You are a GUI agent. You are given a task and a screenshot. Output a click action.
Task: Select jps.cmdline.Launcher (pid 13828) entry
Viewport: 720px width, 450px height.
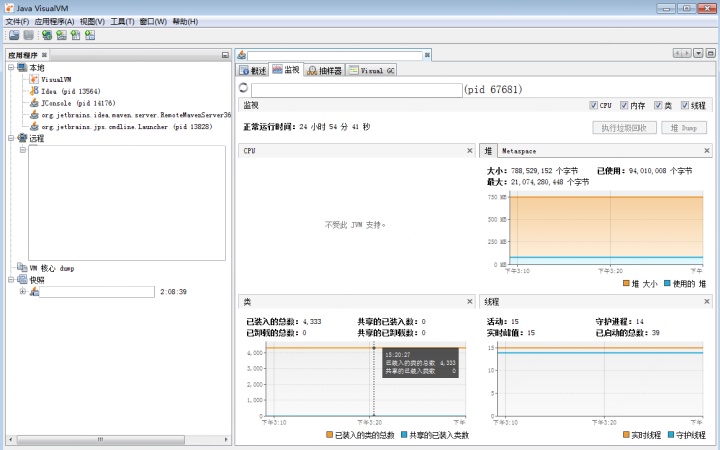[x=121, y=127]
